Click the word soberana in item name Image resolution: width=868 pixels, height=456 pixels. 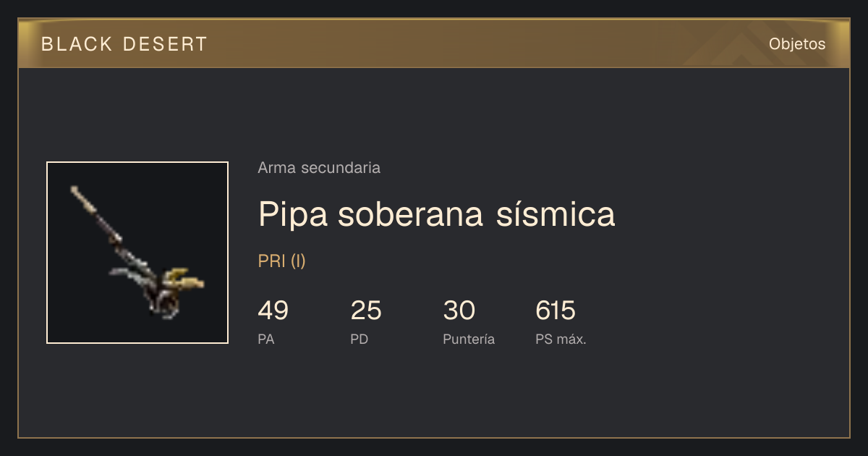pyautogui.click(x=409, y=214)
